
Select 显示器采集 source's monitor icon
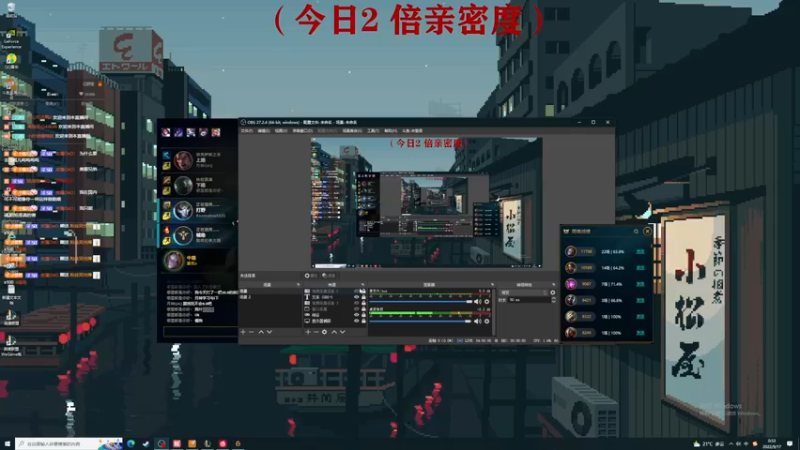(x=307, y=321)
